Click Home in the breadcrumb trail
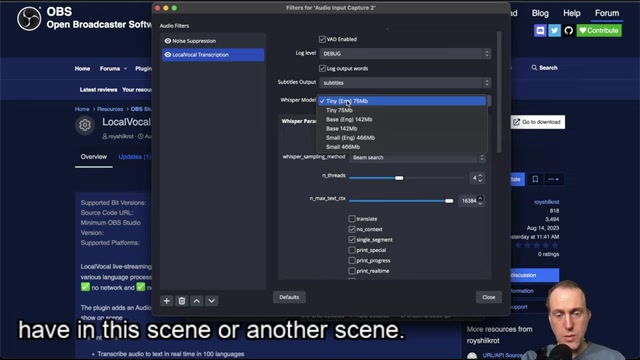This screenshot has height=360, width=640. (82, 109)
